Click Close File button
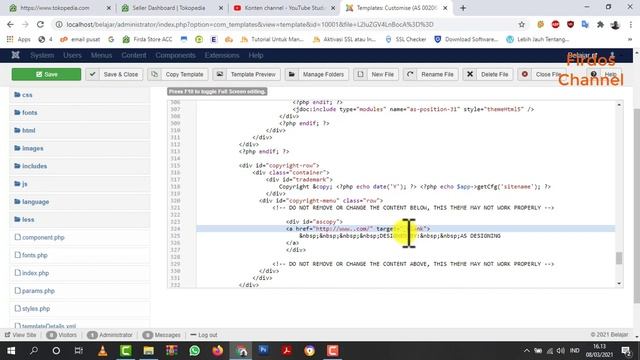The image size is (640, 360). [x=542, y=74]
